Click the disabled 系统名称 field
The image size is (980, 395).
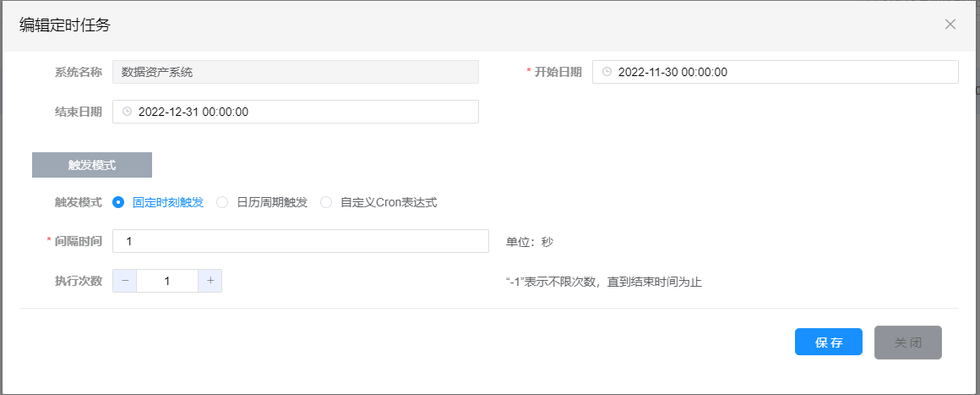[x=296, y=72]
